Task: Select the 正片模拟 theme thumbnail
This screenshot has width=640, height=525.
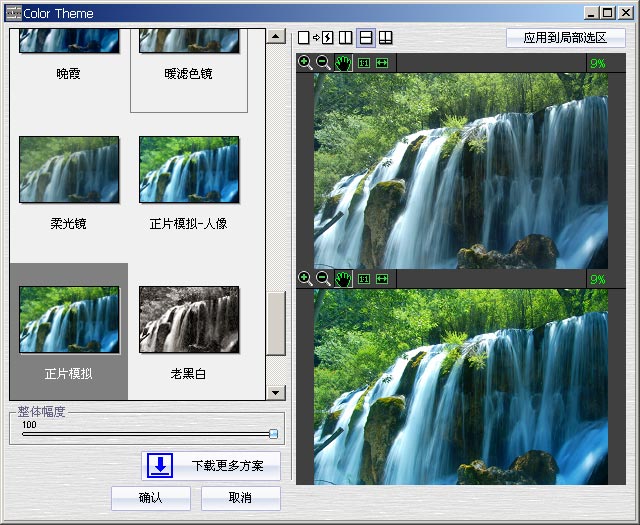Action: (69, 319)
